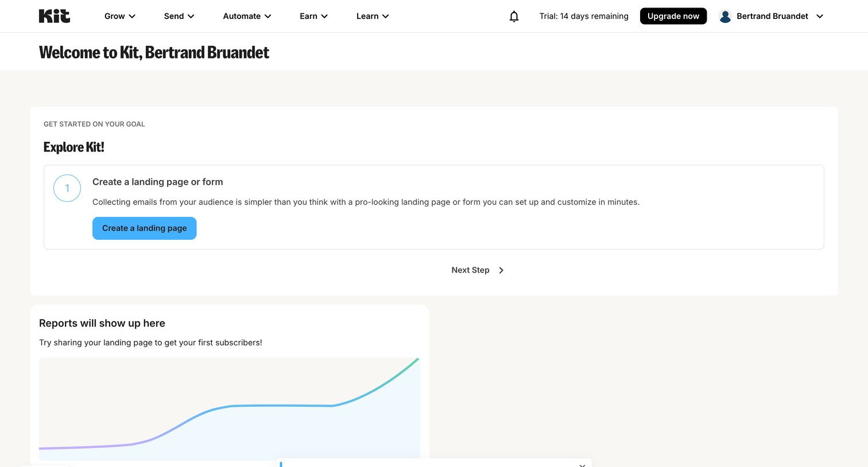Open the Automate menu
868x467 pixels.
point(247,16)
